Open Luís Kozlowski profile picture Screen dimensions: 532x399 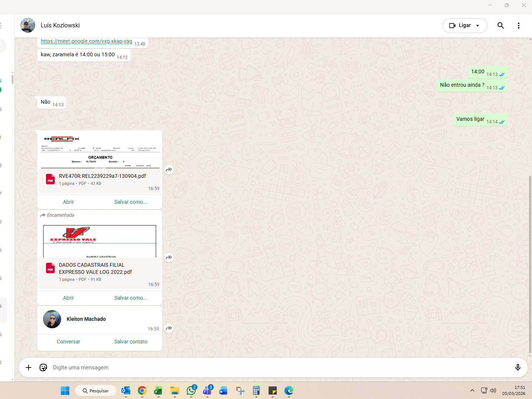click(x=28, y=26)
